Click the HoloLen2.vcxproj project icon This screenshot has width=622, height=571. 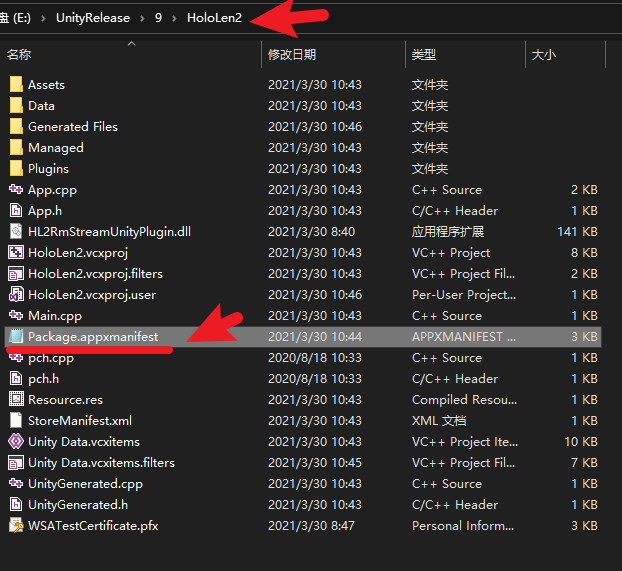(x=16, y=252)
